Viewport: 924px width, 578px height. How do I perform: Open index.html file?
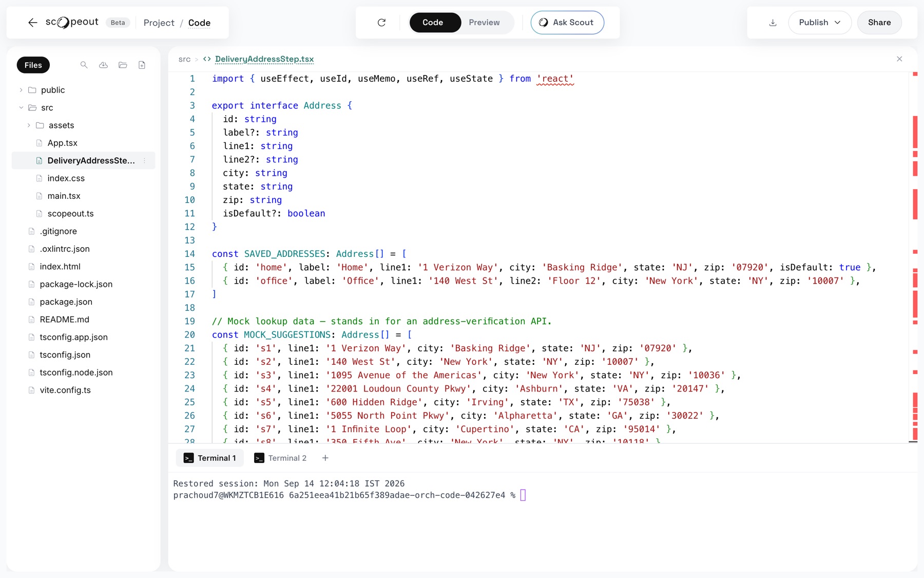tap(83, 267)
